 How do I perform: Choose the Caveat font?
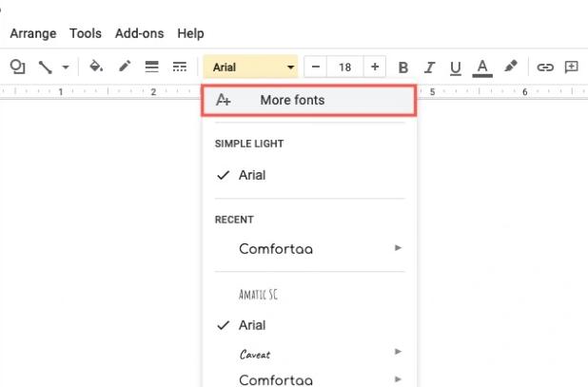pyautogui.click(x=309, y=354)
